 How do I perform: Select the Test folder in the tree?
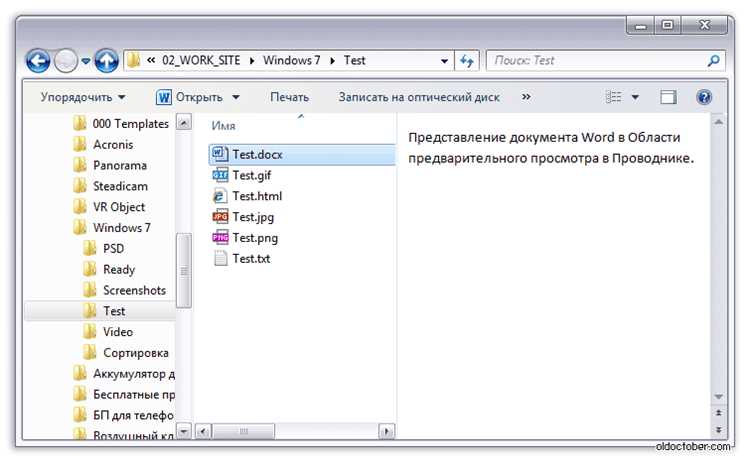point(99,311)
